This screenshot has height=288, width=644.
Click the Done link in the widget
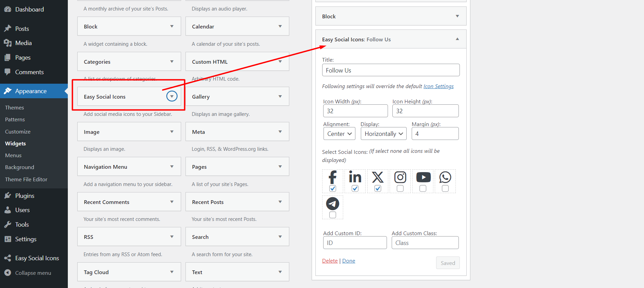(x=349, y=261)
